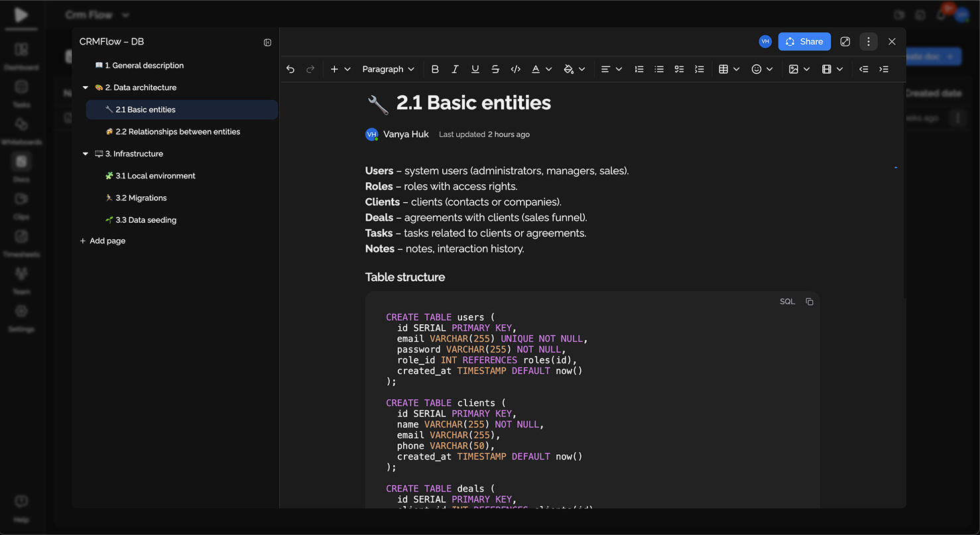Viewport: 980px width, 535px height.
Task: Open the 3.2 Migrations page
Action: tap(141, 198)
